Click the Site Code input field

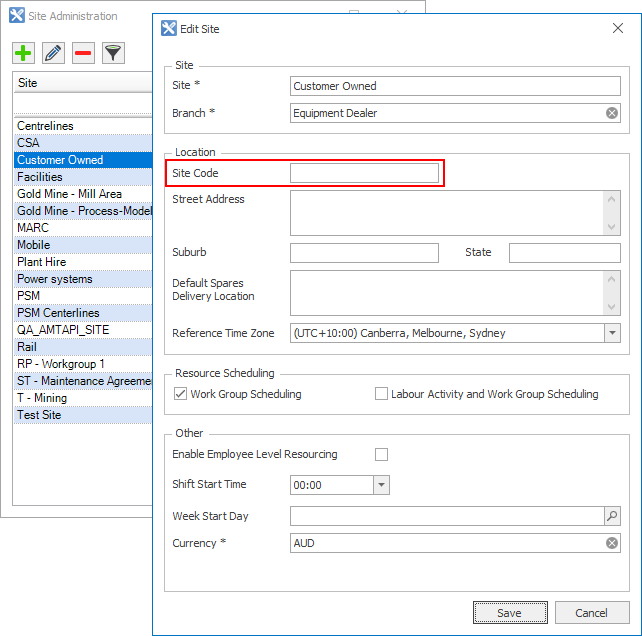(364, 173)
